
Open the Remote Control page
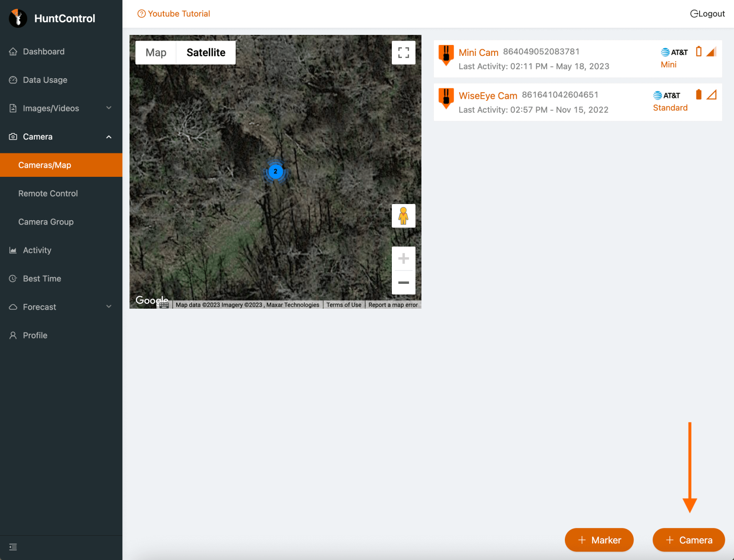48,193
